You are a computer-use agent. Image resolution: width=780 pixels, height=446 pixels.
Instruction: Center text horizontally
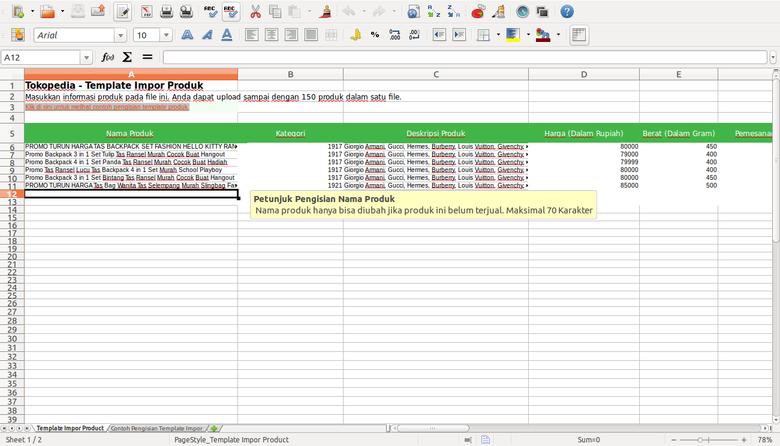pyautogui.click(x=272, y=35)
